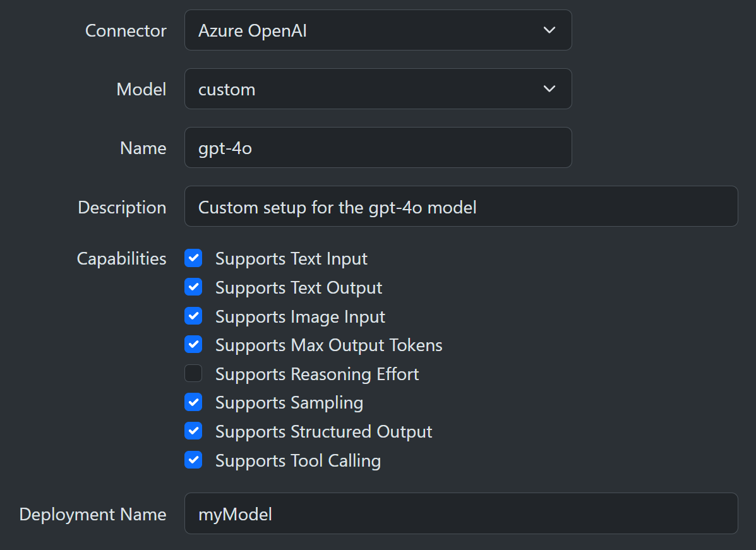Toggle the Supports Max Output Tokens checkbox
Screen dimensions: 756x550
pos(193,345)
